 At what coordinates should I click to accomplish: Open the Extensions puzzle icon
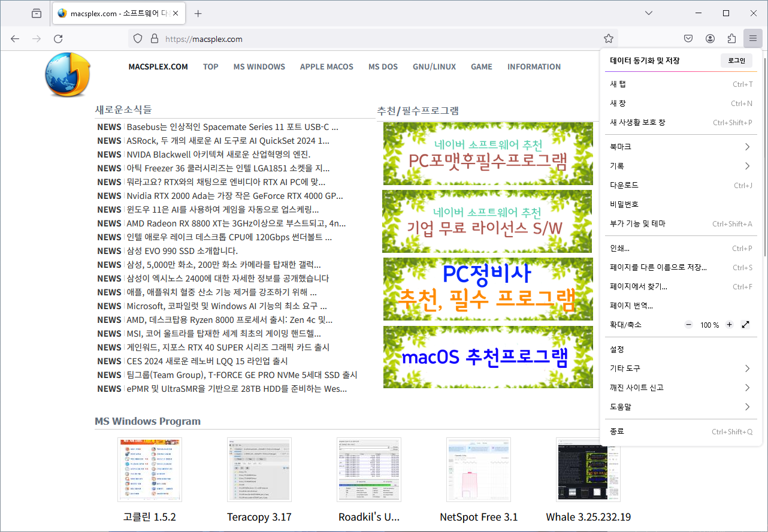[731, 38]
